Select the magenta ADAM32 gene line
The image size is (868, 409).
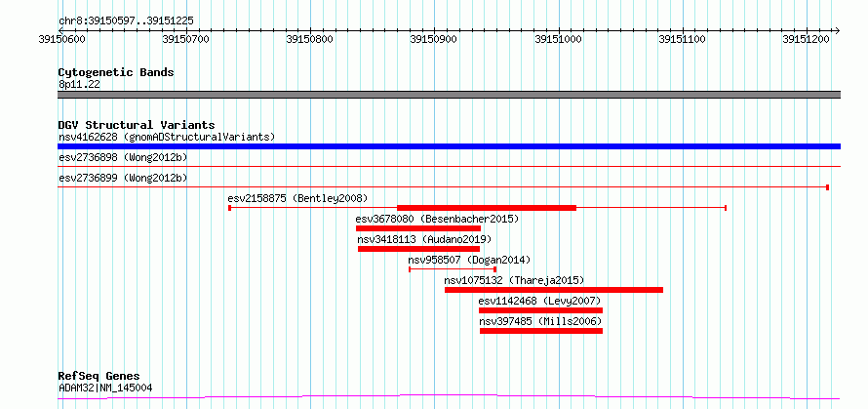pos(449,397)
